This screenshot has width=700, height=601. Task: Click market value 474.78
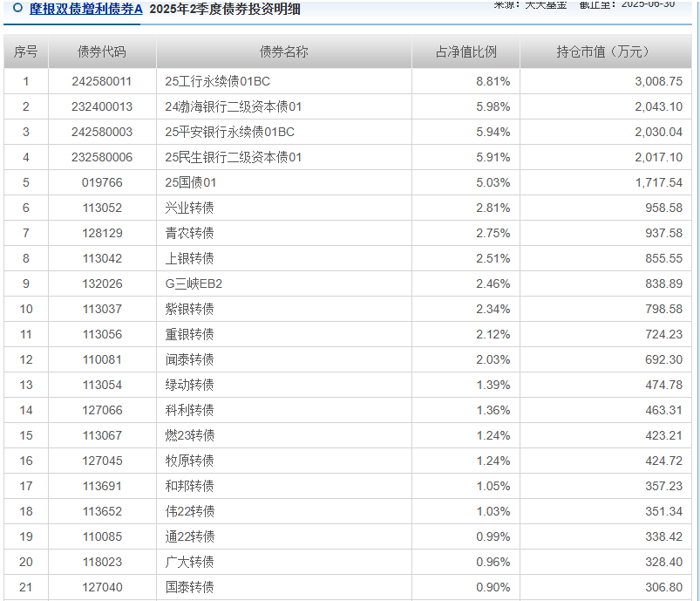pos(663,385)
